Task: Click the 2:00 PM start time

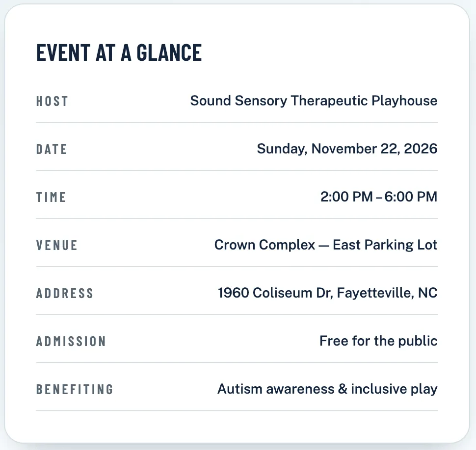Action: (346, 197)
